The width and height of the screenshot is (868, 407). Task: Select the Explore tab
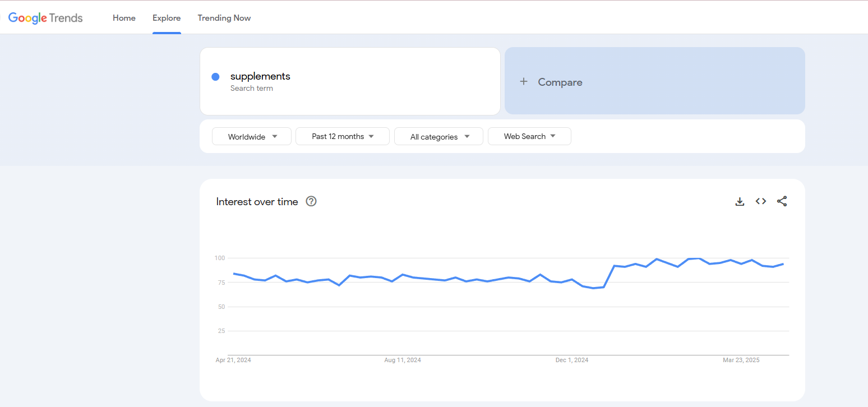[167, 18]
